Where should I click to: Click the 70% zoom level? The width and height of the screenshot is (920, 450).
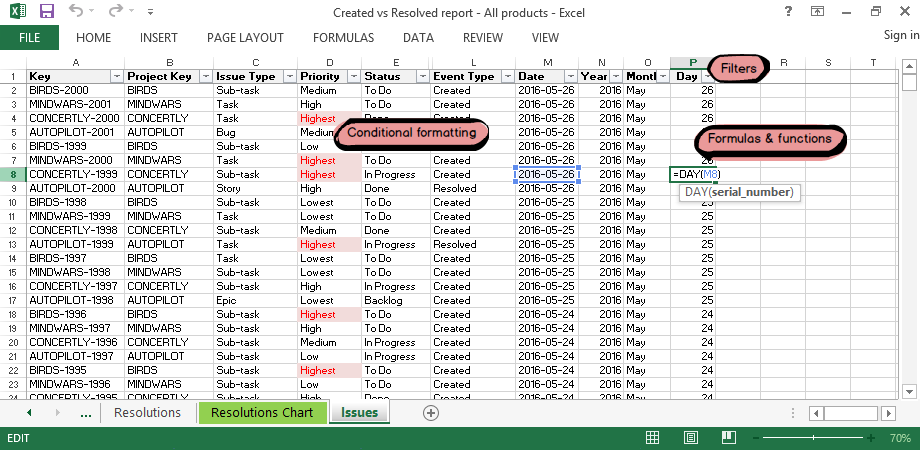click(900, 438)
